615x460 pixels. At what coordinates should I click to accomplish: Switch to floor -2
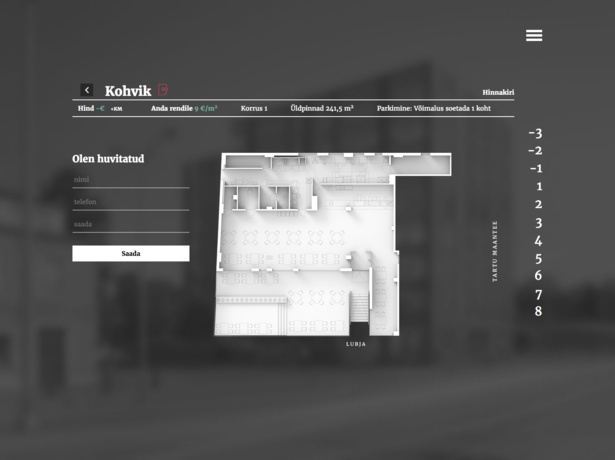coord(535,151)
